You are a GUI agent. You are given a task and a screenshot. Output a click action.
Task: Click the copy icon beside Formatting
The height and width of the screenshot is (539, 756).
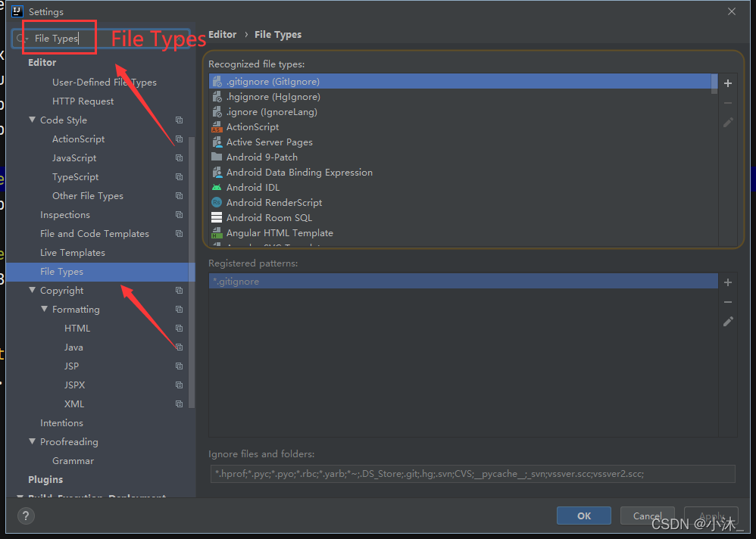click(x=179, y=309)
